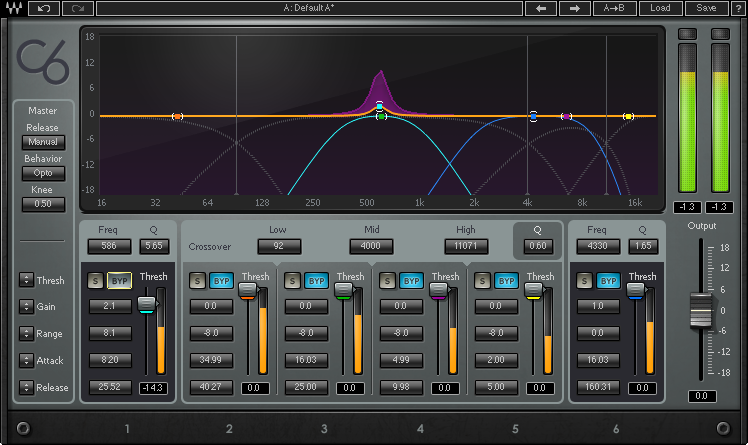Click the Undo arrow icon

click(44, 8)
